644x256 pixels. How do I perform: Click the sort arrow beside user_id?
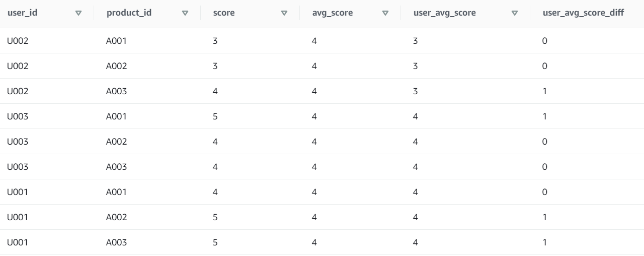point(78,13)
